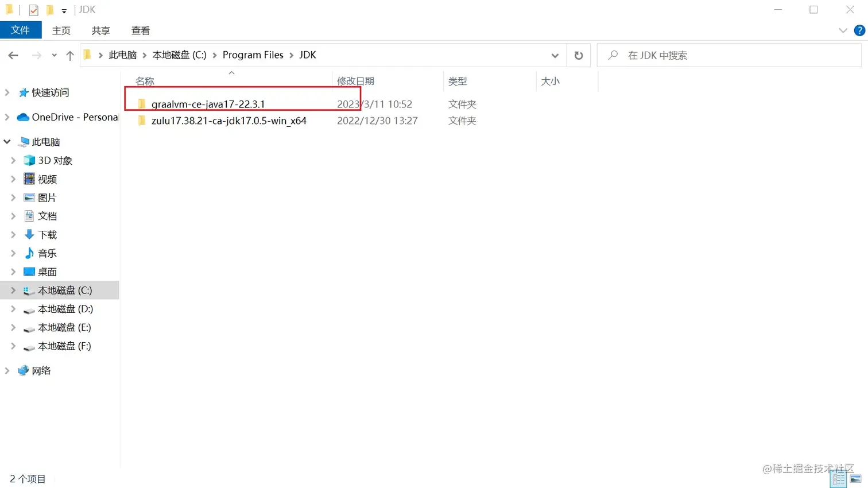Select the graalvm-ce-java17-22.3.1 folder name
This screenshot has height=488, width=868.
pos(208,104)
